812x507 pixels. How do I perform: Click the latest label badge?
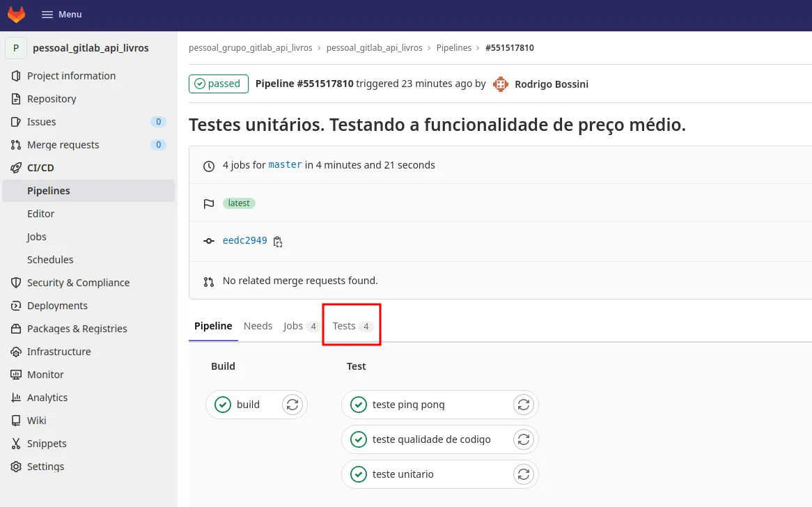tap(239, 203)
